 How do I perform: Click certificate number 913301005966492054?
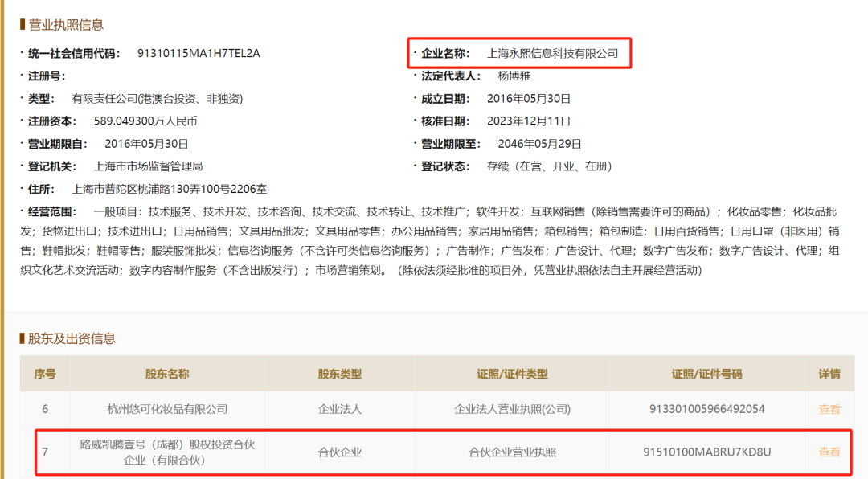[x=707, y=409]
